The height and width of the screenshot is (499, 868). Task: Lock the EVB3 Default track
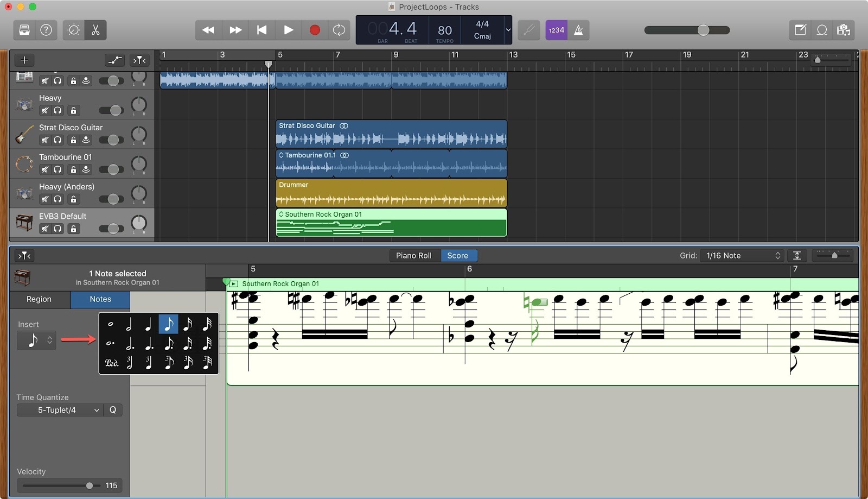pos(73,229)
